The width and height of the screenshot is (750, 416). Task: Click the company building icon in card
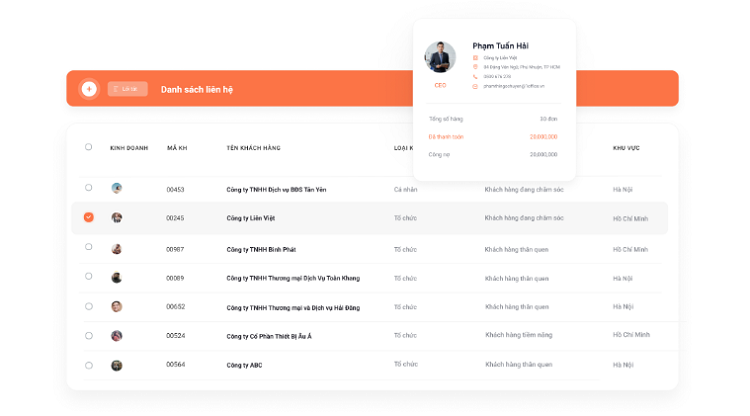(475, 58)
